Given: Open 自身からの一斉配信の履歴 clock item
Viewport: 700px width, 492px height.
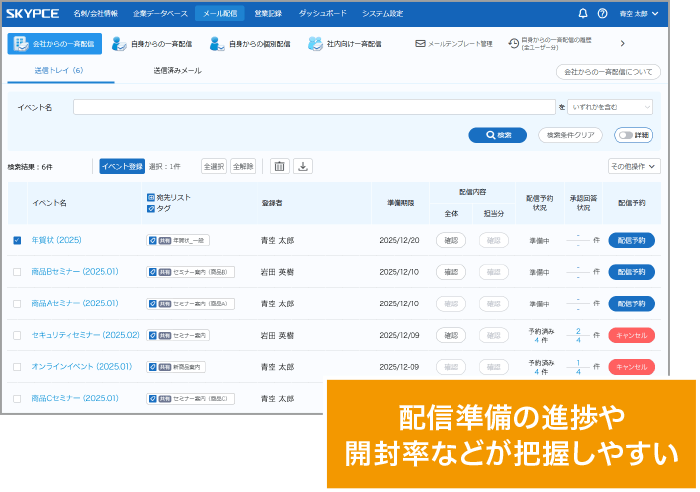Looking at the screenshot, I should pos(550,43).
